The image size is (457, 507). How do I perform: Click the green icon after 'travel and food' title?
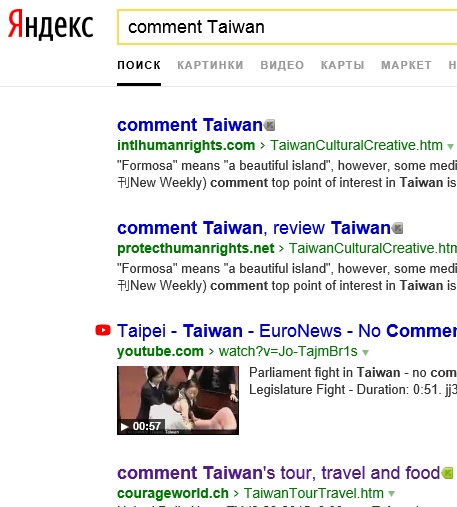tap(447, 473)
